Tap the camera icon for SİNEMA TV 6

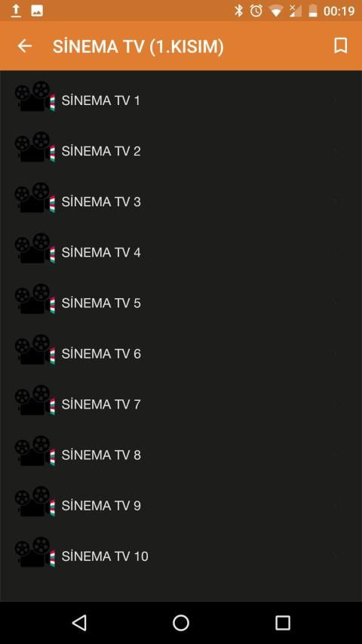[35, 350]
